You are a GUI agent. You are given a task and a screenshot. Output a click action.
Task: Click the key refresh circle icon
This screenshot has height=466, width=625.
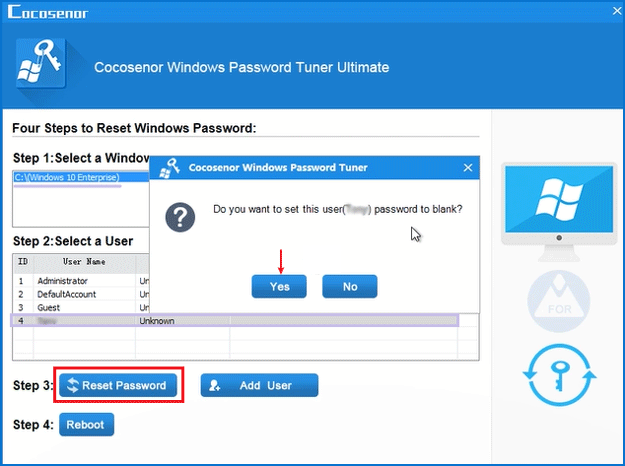(559, 375)
